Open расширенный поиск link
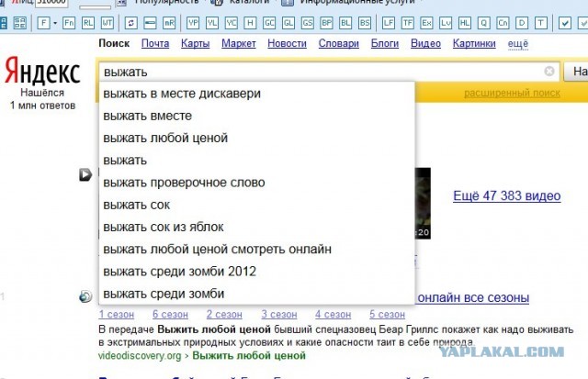The image size is (588, 379). [512, 93]
